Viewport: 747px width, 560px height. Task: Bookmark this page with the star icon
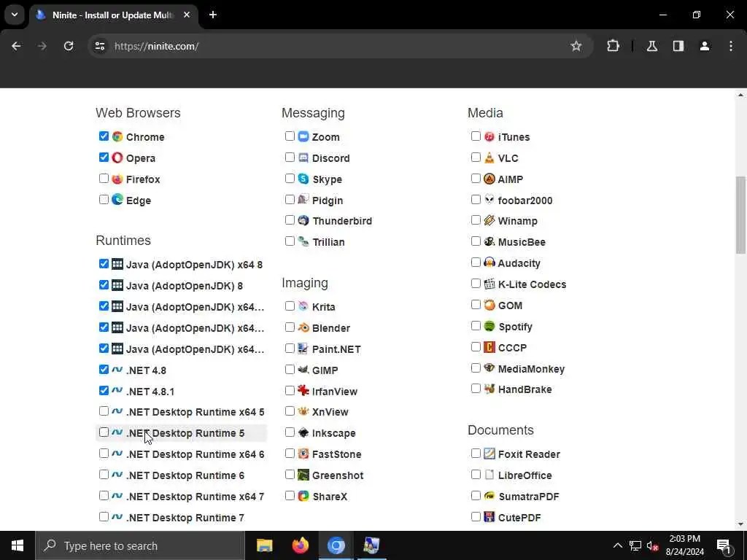tap(576, 46)
